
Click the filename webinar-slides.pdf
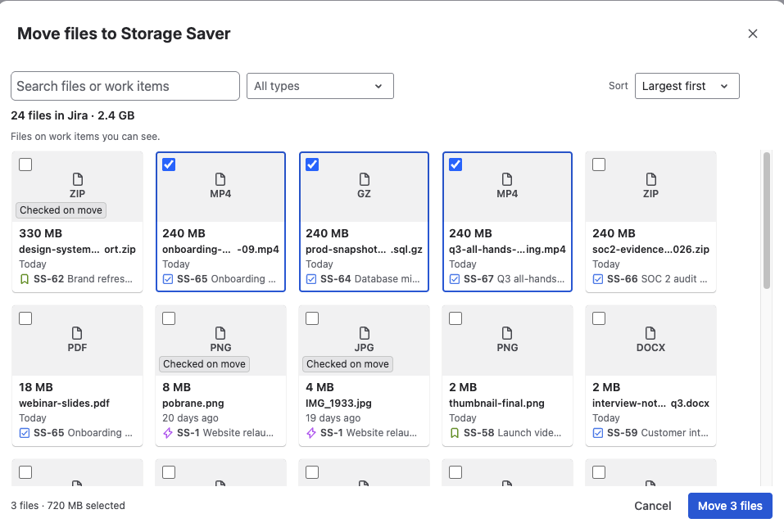[64, 404]
